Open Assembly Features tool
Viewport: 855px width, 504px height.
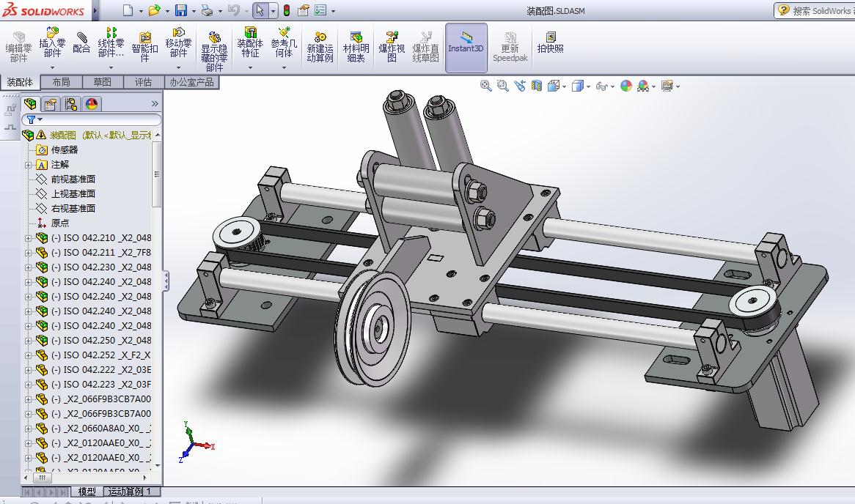point(250,43)
